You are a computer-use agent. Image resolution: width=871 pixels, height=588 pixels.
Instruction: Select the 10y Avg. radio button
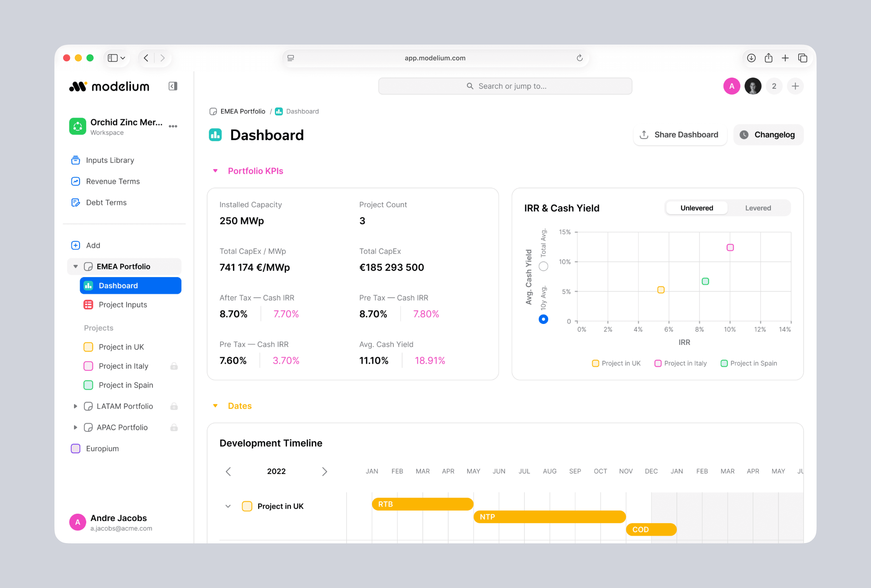pos(543,319)
